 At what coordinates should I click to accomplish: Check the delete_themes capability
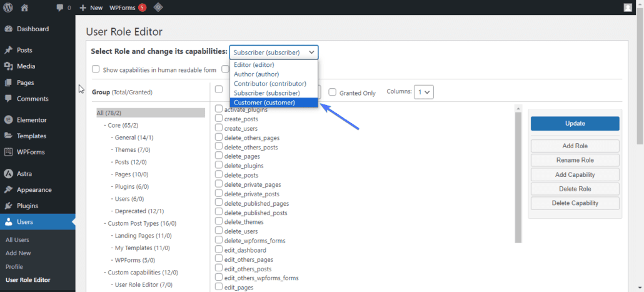coord(219,221)
